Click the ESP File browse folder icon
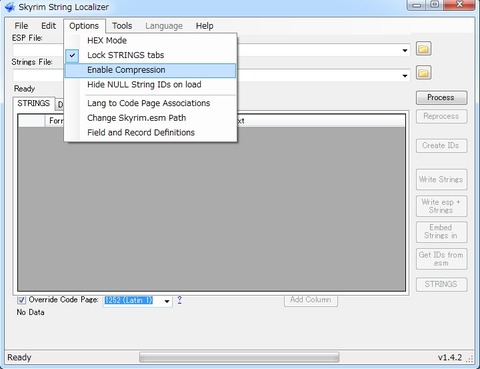Viewport: 480px width, 369px height. pyautogui.click(x=423, y=49)
